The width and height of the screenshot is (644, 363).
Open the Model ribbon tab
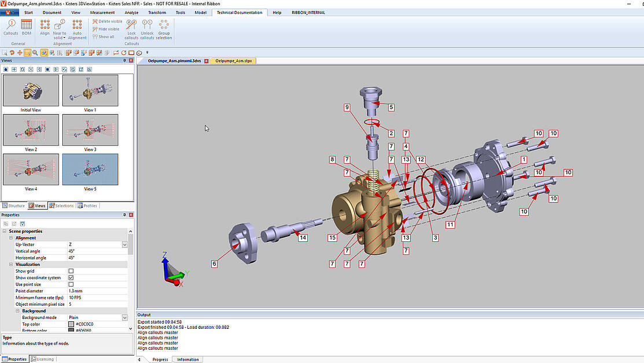tap(200, 12)
